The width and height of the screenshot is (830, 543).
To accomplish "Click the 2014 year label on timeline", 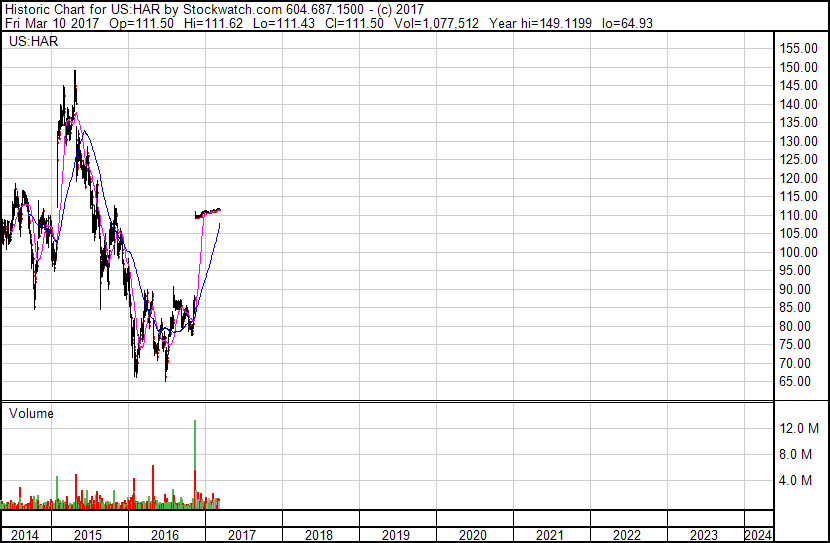I will (x=25, y=535).
